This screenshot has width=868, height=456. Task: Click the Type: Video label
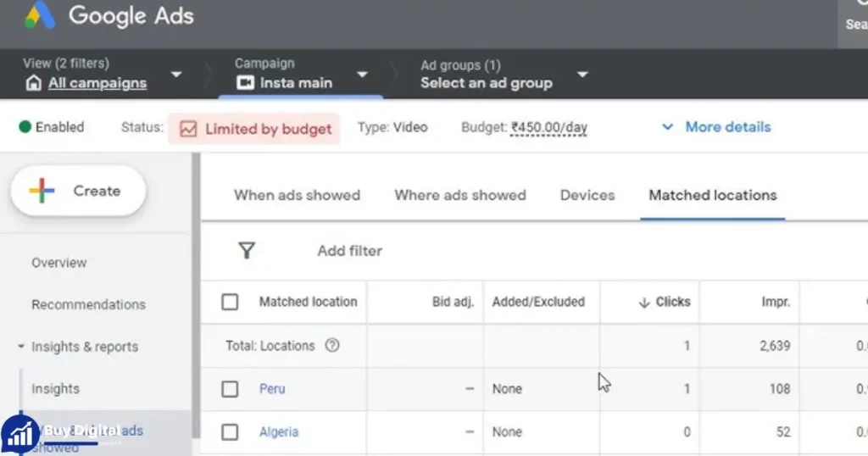click(x=392, y=127)
